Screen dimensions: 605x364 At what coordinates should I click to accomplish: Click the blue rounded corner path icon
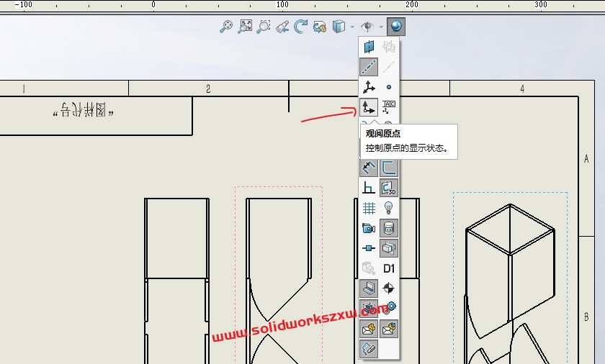pos(389,168)
